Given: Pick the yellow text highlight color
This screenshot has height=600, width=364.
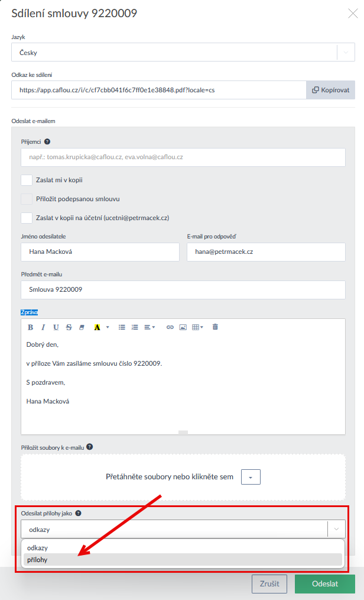Looking at the screenshot, I should click(x=97, y=327).
